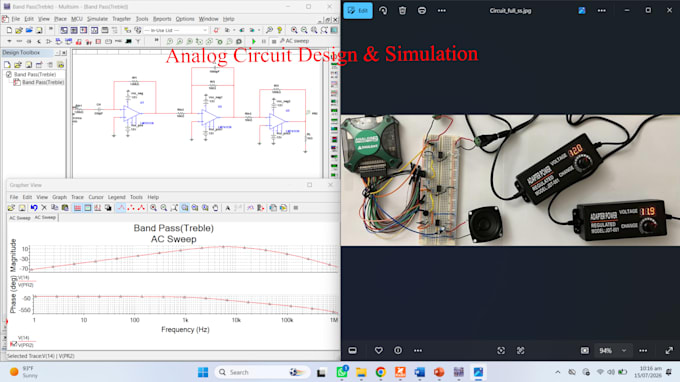Open weather widget showing 93°F
680x382 pixels.
(24, 372)
